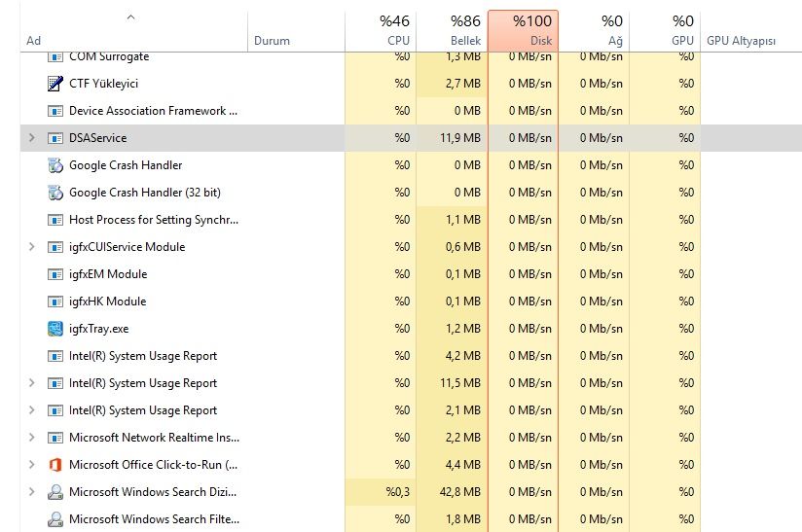Sort by the Disk column header
Screen dimensions: 802x532
(x=523, y=30)
